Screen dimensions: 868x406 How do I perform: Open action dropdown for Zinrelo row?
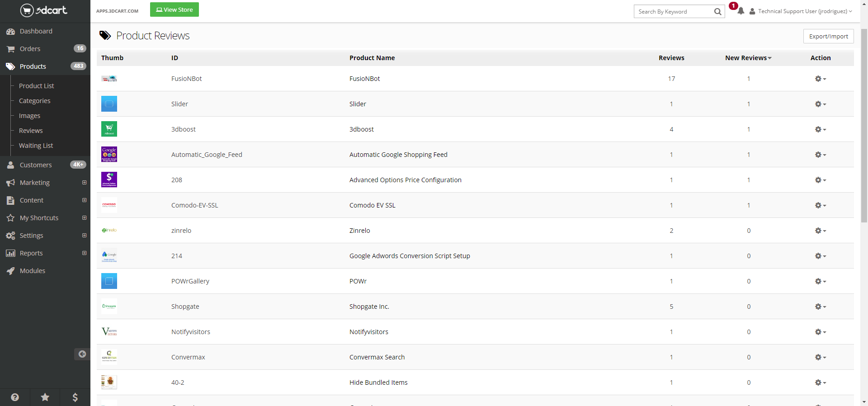click(820, 231)
